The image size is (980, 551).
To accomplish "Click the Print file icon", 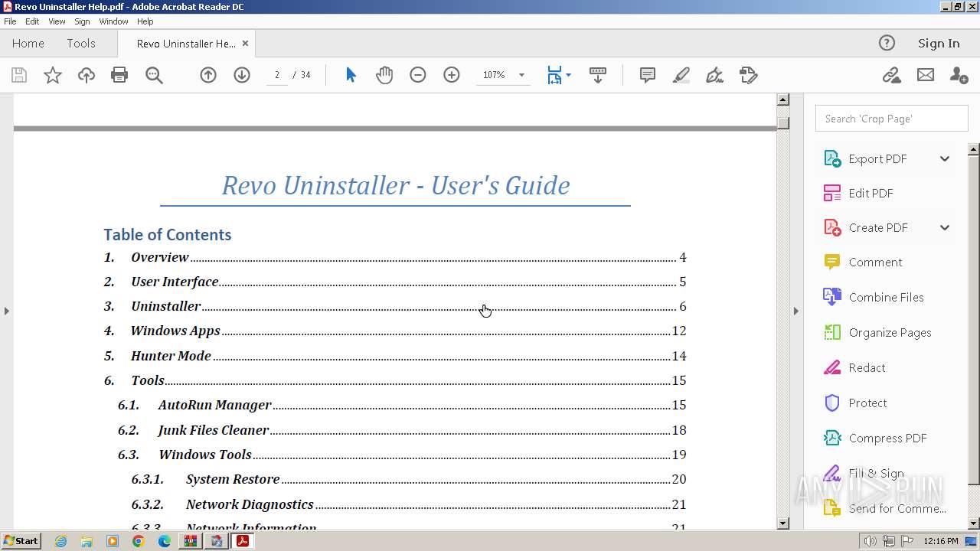I will pos(119,75).
